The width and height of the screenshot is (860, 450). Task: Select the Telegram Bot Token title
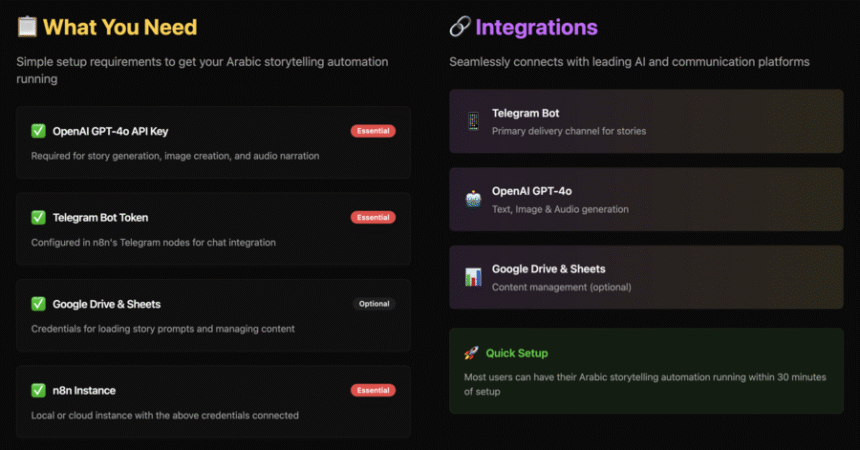click(100, 217)
